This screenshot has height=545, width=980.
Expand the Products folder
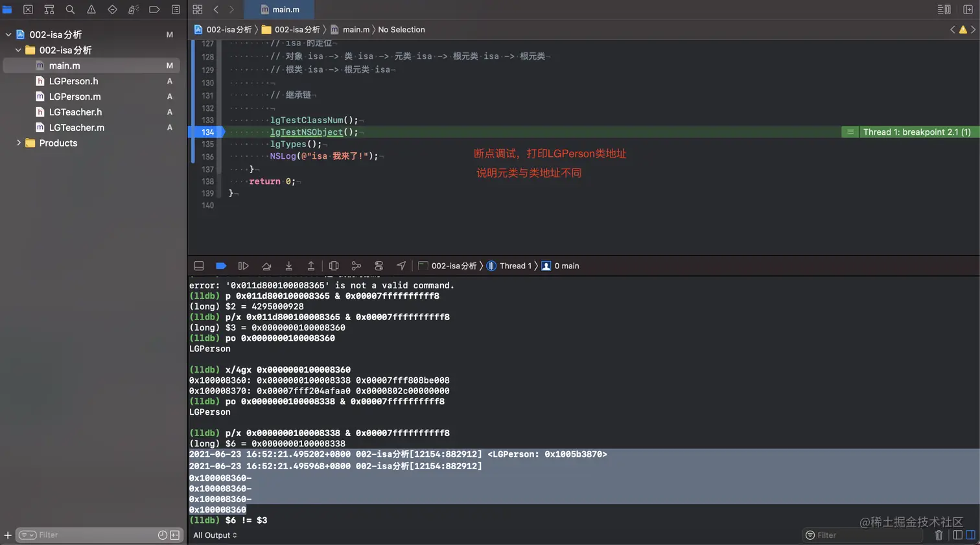tap(18, 143)
